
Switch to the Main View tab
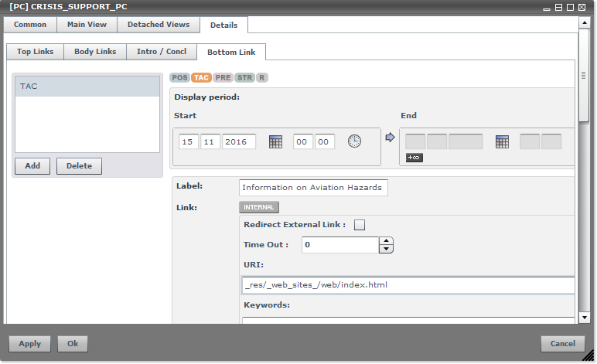tap(87, 25)
